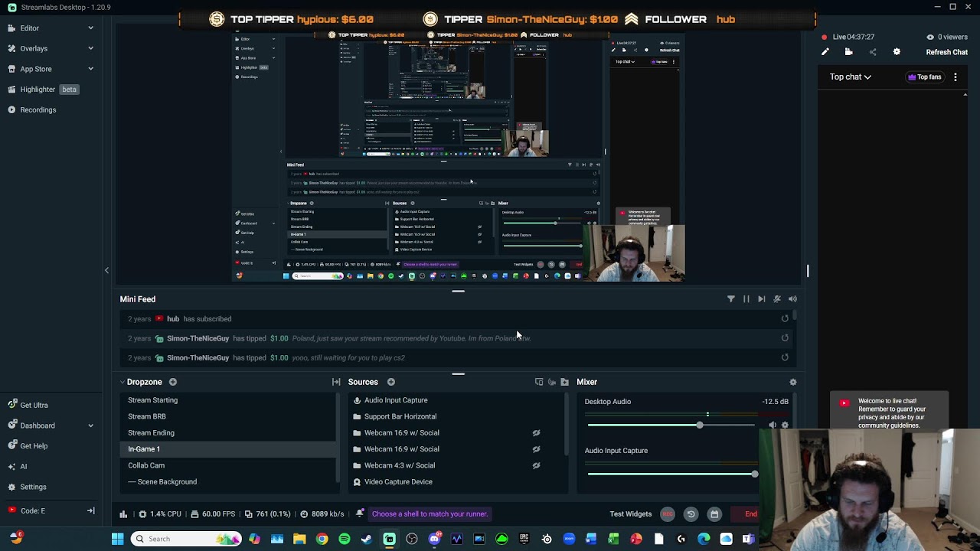Image resolution: width=980 pixels, height=551 pixels.
Task: Replay the 'hub has subscribed' alert
Action: point(785,319)
